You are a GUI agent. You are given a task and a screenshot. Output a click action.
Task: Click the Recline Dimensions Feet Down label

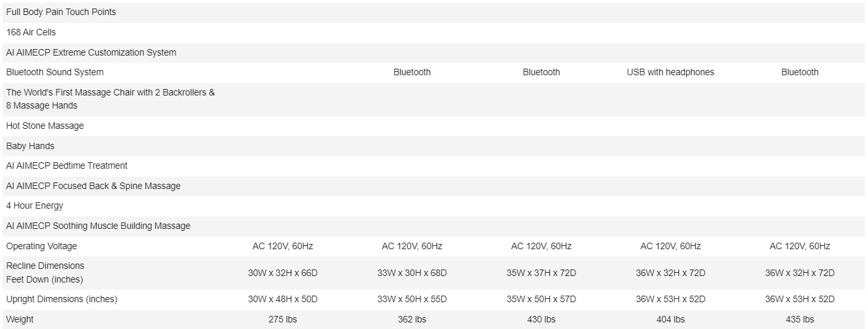click(x=45, y=273)
